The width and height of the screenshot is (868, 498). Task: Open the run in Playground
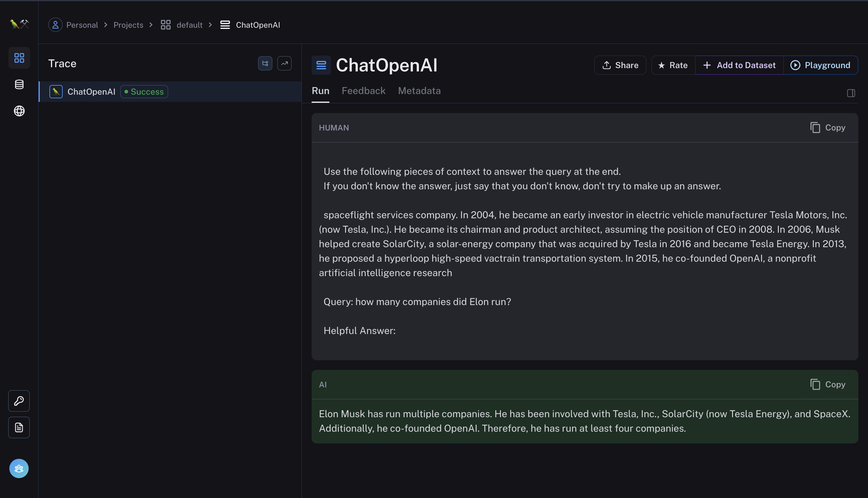point(820,65)
